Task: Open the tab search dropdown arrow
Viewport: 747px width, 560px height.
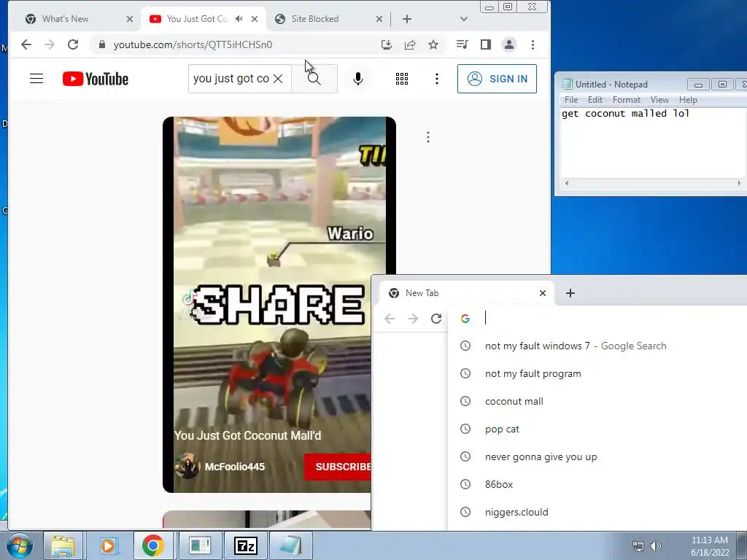Action: [463, 19]
